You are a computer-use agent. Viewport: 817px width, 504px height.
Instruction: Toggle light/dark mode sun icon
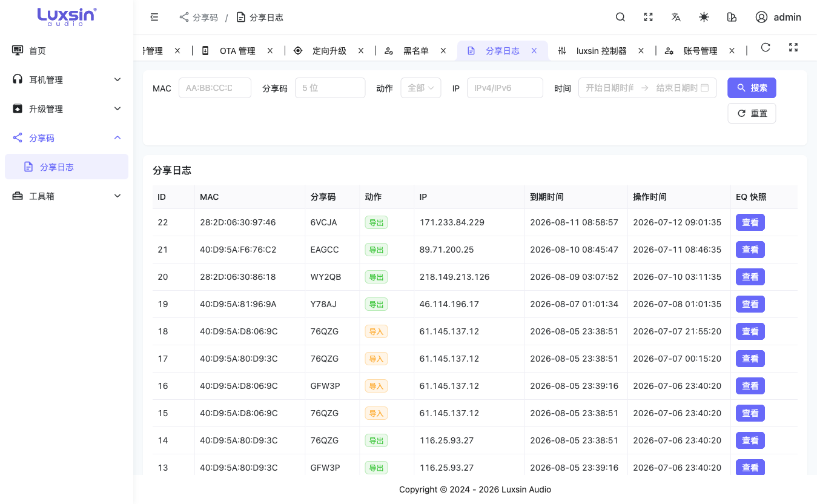point(704,17)
